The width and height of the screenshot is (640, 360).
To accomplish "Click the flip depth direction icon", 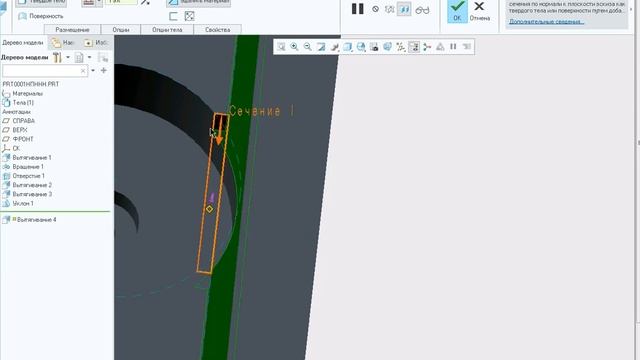I will [x=146, y=2].
